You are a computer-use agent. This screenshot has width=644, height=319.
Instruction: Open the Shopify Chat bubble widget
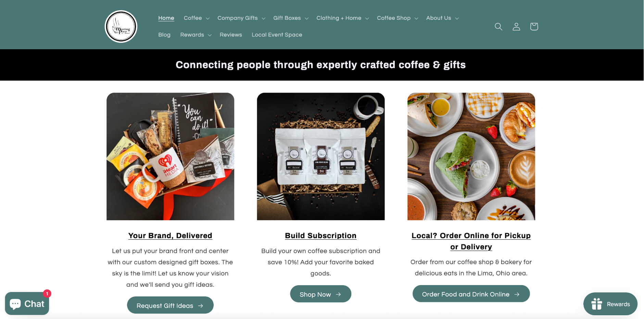[x=27, y=304]
